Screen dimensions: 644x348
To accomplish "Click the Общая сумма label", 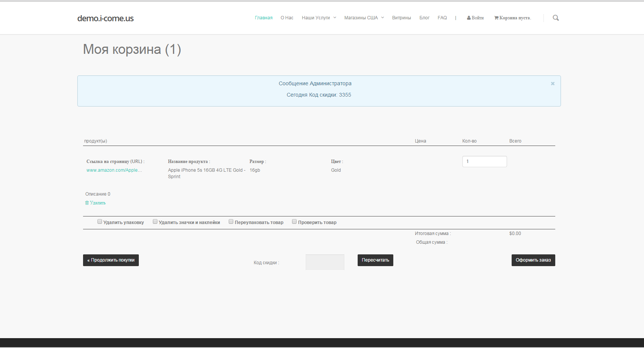I will 432,242.
